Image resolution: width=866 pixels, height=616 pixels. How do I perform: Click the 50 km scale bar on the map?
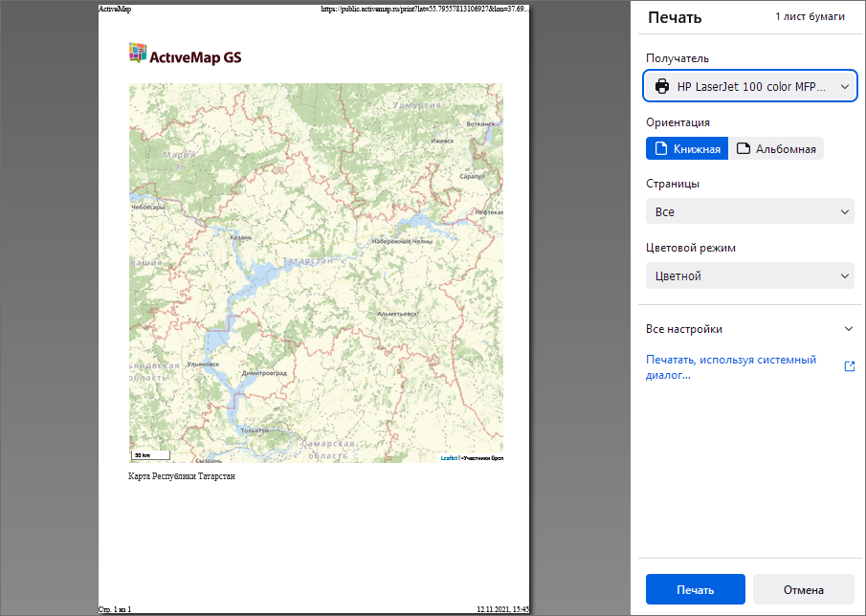(150, 454)
